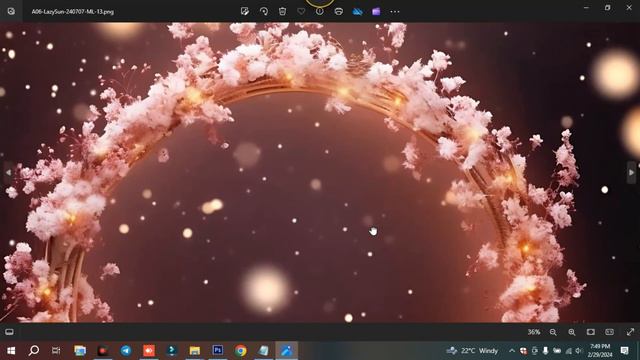The width and height of the screenshot is (640, 360).
Task: Open File Explorer folder on taskbar
Action: 195,350
